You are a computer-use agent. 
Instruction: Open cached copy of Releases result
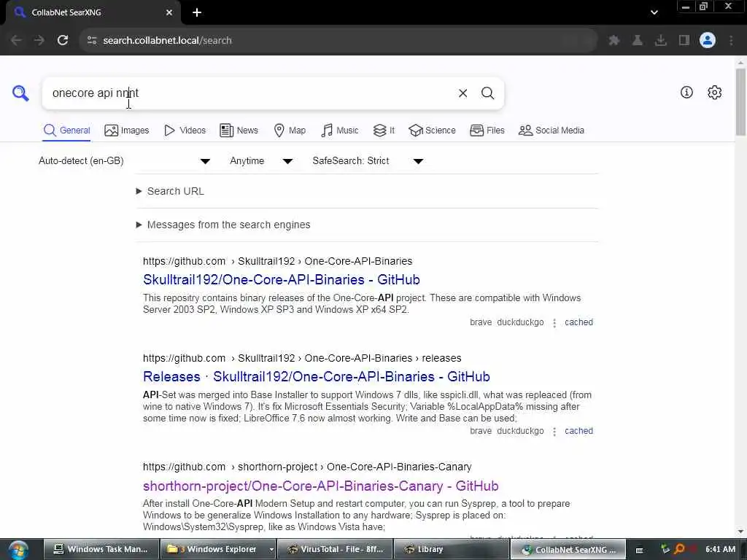(x=578, y=431)
